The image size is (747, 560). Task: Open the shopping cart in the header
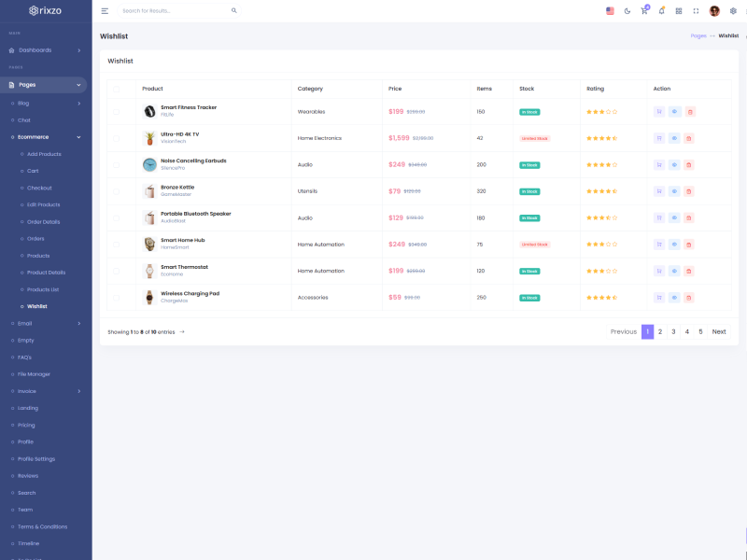(643, 11)
